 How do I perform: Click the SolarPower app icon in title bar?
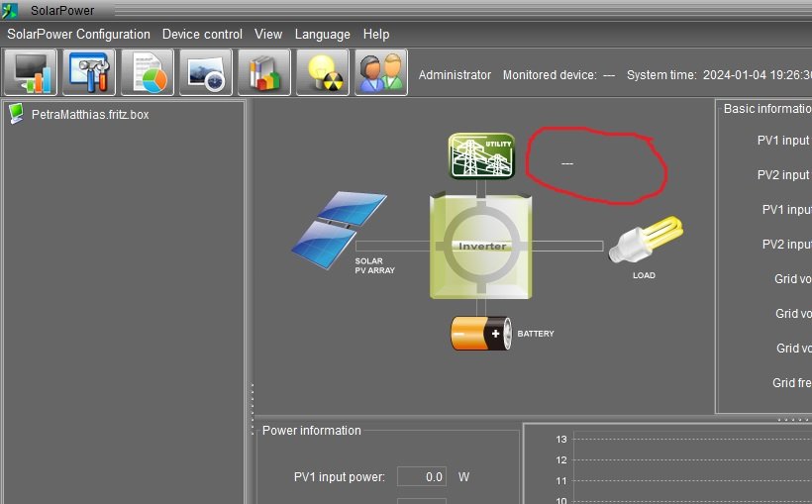11,10
